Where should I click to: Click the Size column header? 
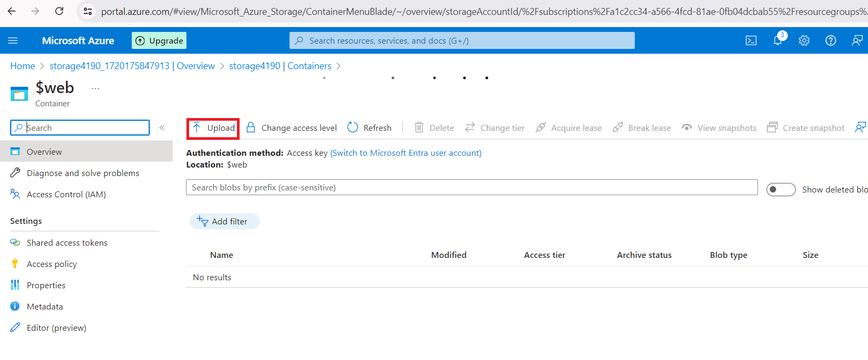click(x=811, y=255)
